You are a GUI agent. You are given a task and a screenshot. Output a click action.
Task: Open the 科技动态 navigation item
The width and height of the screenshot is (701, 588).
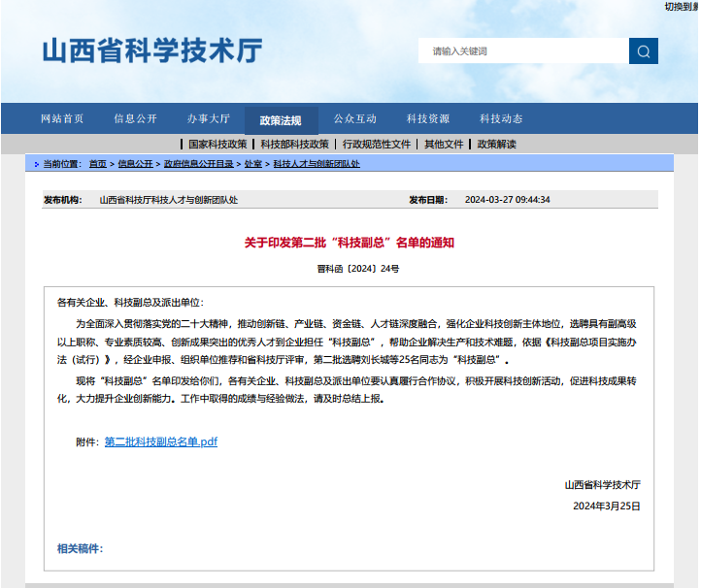click(x=501, y=119)
